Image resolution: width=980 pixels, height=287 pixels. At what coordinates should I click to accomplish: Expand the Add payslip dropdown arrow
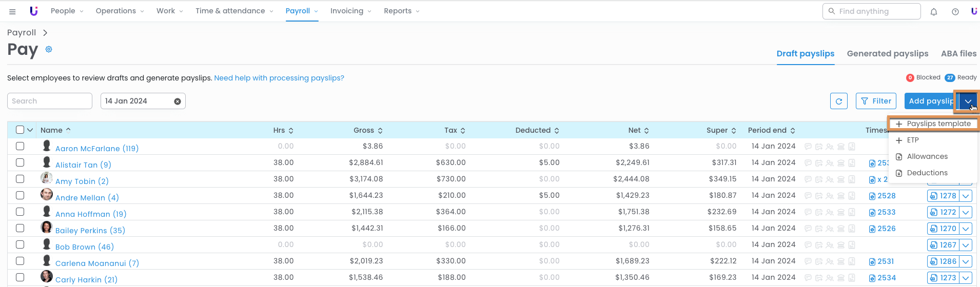coord(968,101)
